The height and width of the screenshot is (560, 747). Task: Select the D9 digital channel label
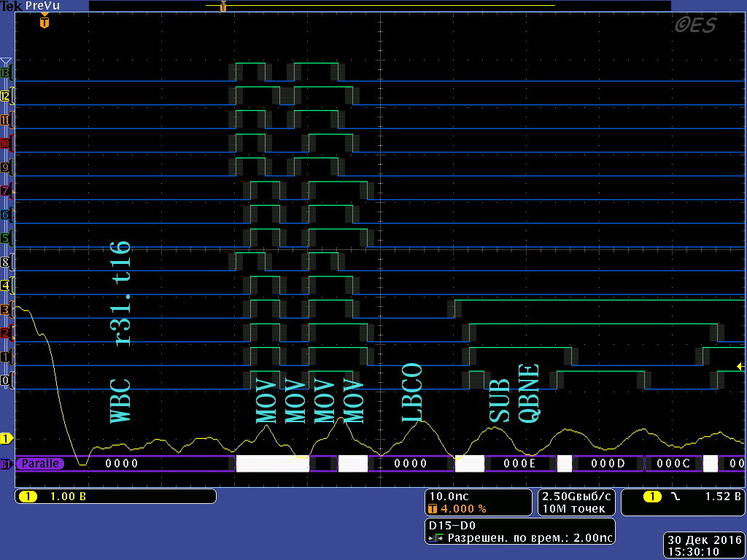pyautogui.click(x=5, y=168)
